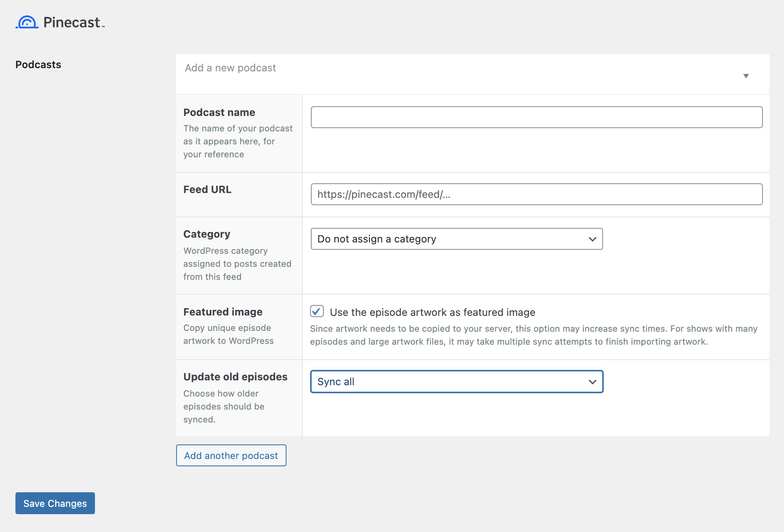Click the Update old episodes row label
784x532 pixels.
click(235, 377)
